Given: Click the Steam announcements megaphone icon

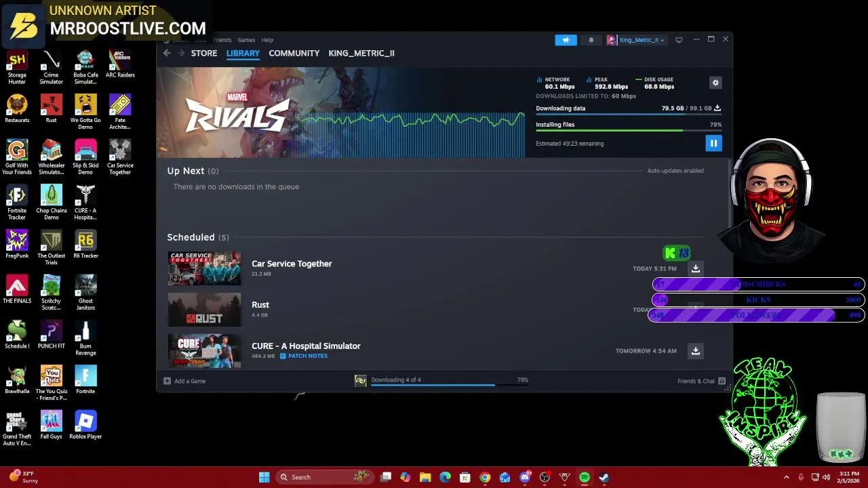Looking at the screenshot, I should tap(566, 40).
